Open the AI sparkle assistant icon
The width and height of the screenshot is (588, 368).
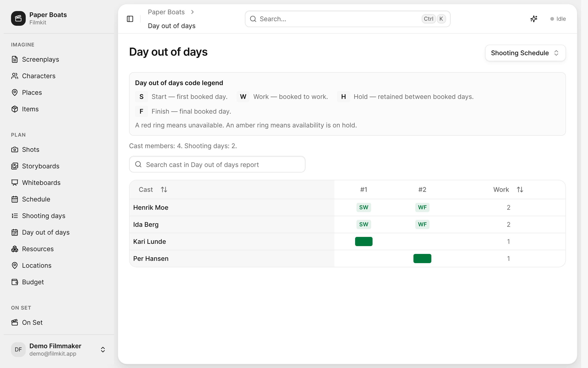point(534,19)
